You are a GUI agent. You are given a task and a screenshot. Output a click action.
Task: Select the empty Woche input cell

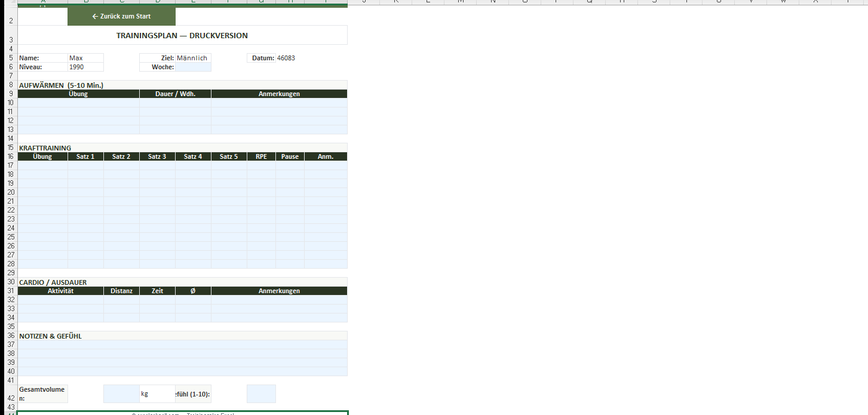[x=193, y=67]
